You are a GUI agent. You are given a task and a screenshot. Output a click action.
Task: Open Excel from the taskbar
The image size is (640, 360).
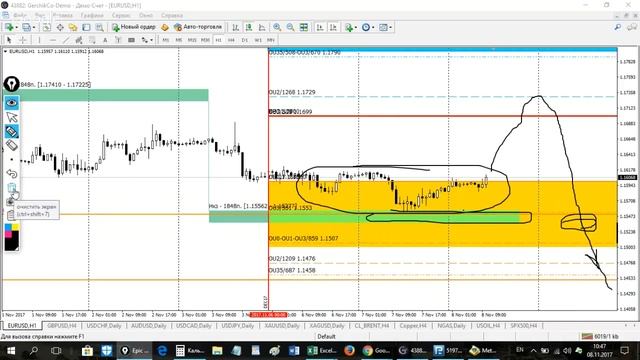pos(322,351)
